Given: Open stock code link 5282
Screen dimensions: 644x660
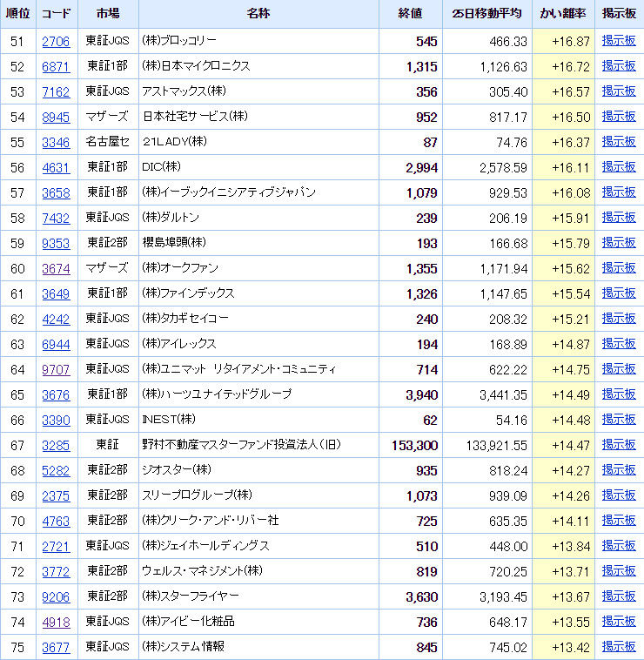Looking at the screenshot, I should [x=56, y=470].
